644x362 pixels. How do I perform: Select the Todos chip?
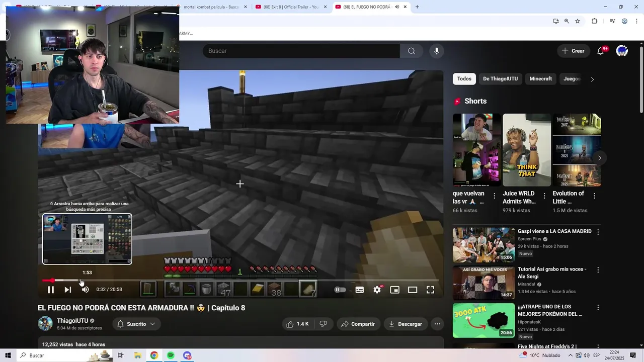[464, 79]
